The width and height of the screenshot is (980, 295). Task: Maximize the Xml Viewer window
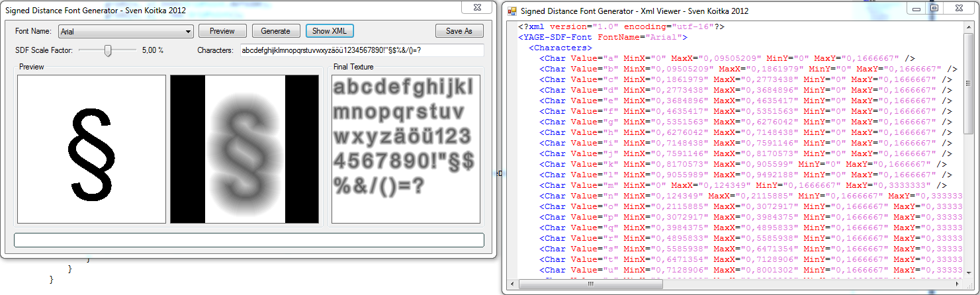[934, 8]
